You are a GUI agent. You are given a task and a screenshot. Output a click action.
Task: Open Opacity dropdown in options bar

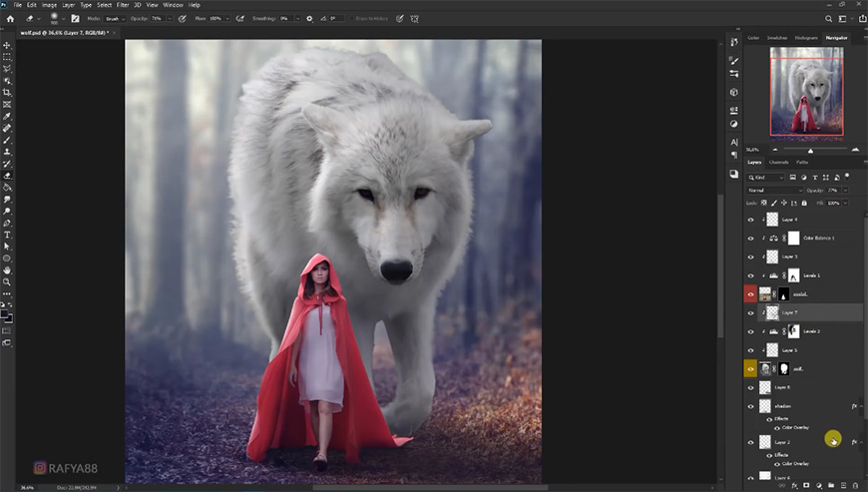pos(170,19)
